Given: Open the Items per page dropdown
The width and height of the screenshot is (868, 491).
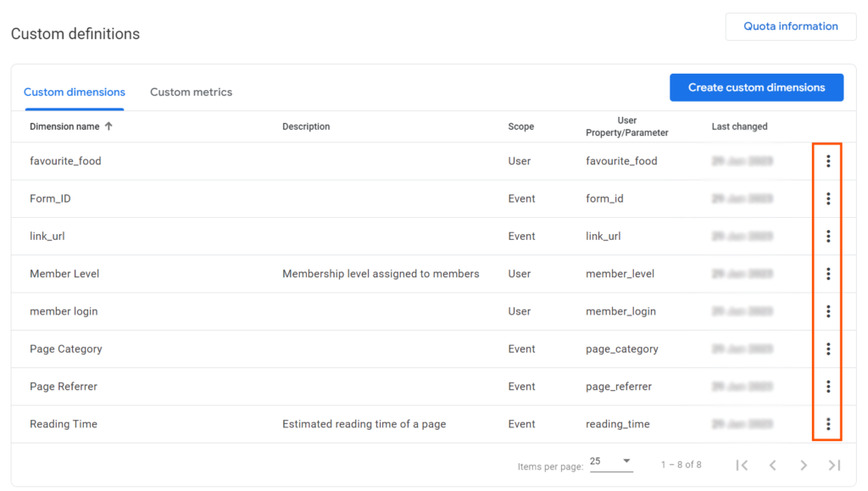Looking at the screenshot, I should (610, 461).
